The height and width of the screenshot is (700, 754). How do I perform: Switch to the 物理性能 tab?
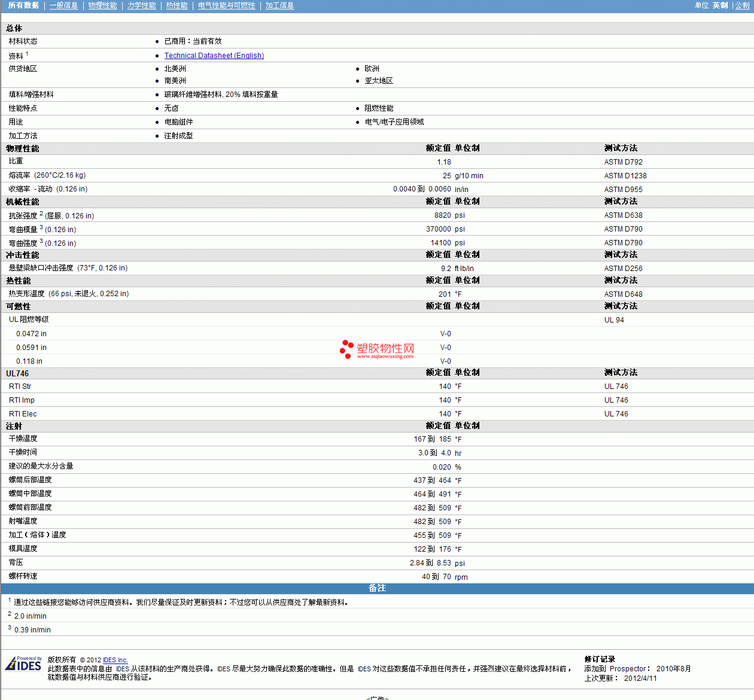point(102,5)
